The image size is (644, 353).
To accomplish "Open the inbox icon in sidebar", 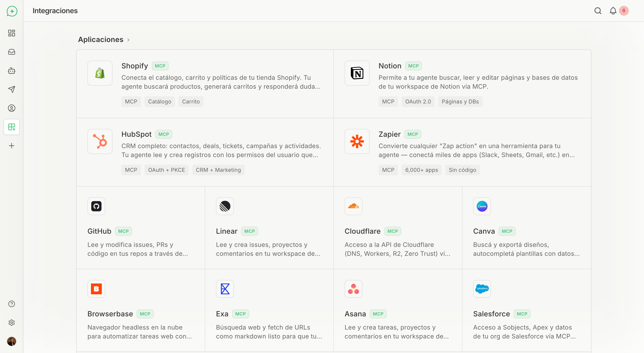I will pos(11,52).
